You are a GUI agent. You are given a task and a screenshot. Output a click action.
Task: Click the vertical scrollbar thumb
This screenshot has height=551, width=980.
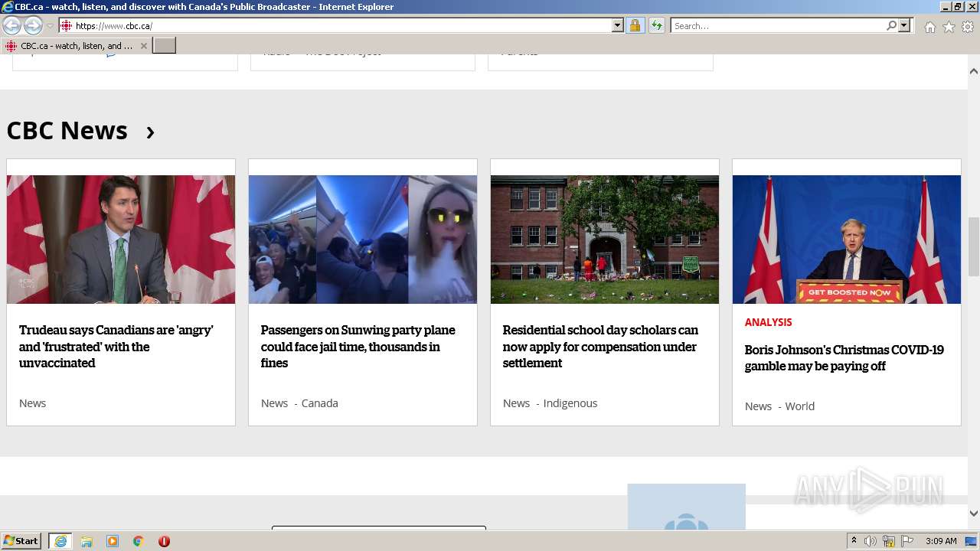(x=974, y=246)
